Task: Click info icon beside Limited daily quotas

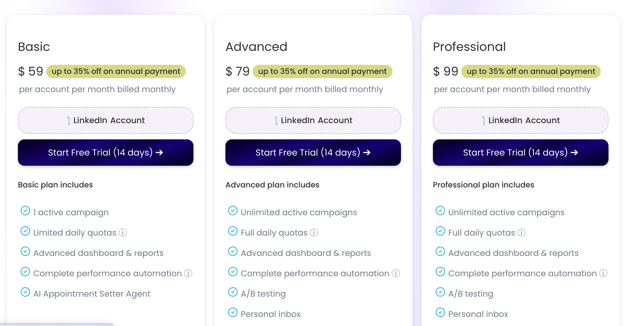Action: point(123,232)
